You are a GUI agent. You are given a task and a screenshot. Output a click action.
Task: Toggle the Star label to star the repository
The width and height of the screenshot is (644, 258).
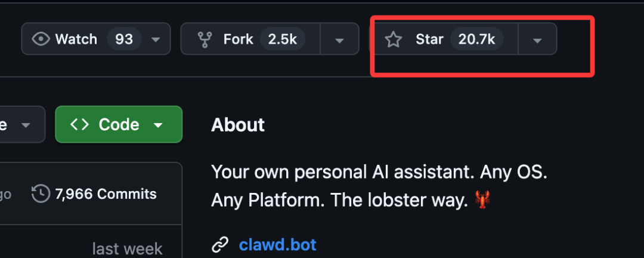pyautogui.click(x=429, y=39)
